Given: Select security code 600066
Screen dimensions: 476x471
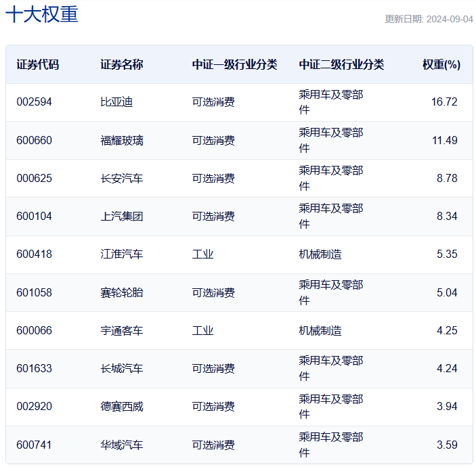Looking at the screenshot, I should click(35, 331).
